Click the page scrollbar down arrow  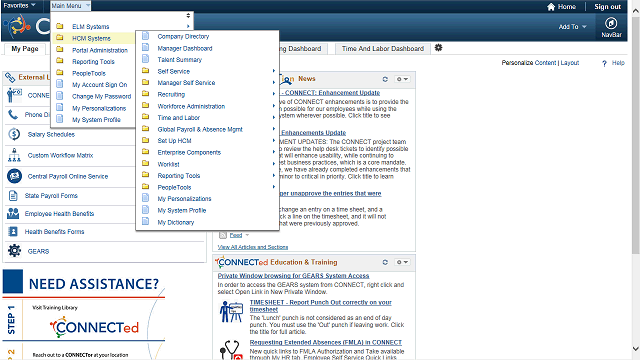pyautogui.click(x=636, y=349)
